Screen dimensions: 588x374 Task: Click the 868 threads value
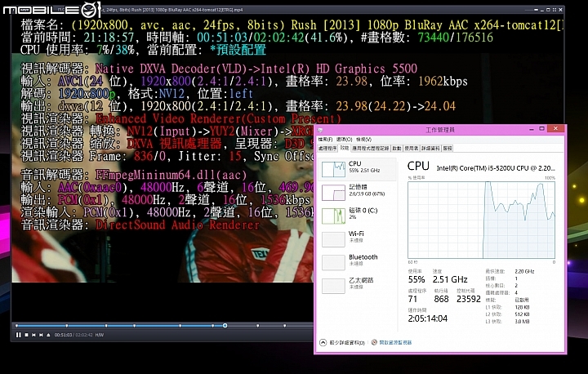point(441,299)
